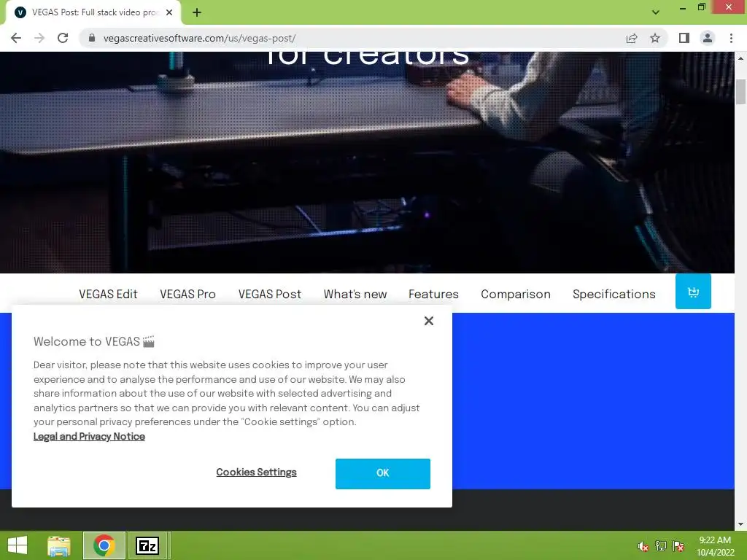The image size is (747, 560).
Task: Click the taskbar clock and date
Action: pos(715,546)
